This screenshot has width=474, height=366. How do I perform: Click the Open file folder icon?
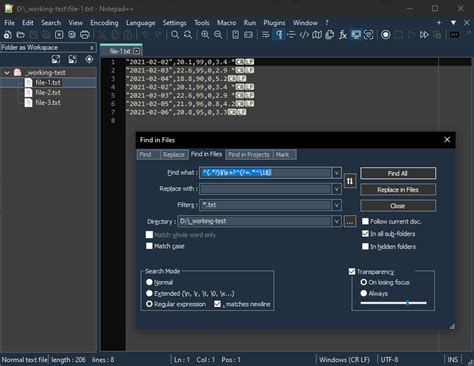tap(21, 35)
